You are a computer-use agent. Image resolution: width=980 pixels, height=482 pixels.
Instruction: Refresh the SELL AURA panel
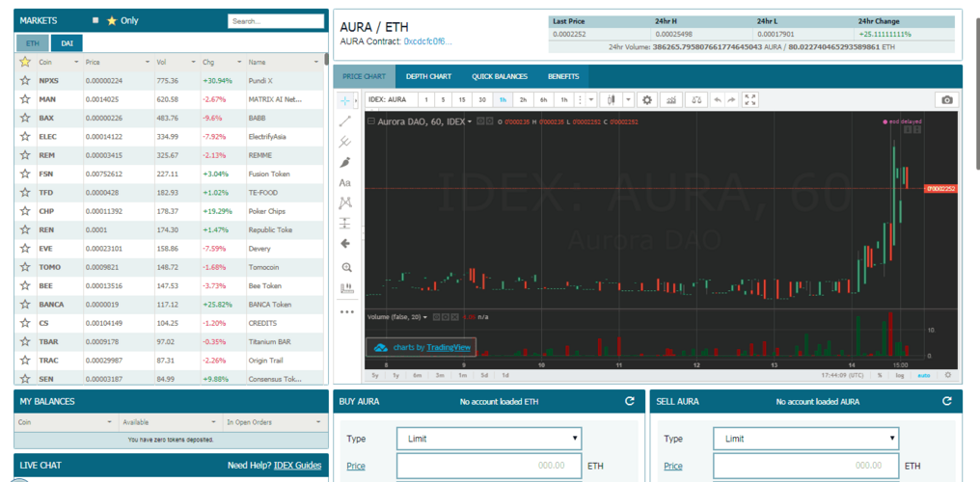(x=947, y=401)
